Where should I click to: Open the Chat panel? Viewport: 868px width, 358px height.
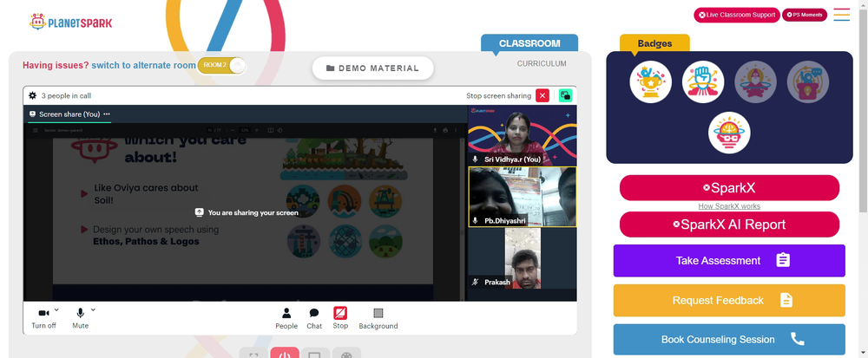pyautogui.click(x=314, y=319)
